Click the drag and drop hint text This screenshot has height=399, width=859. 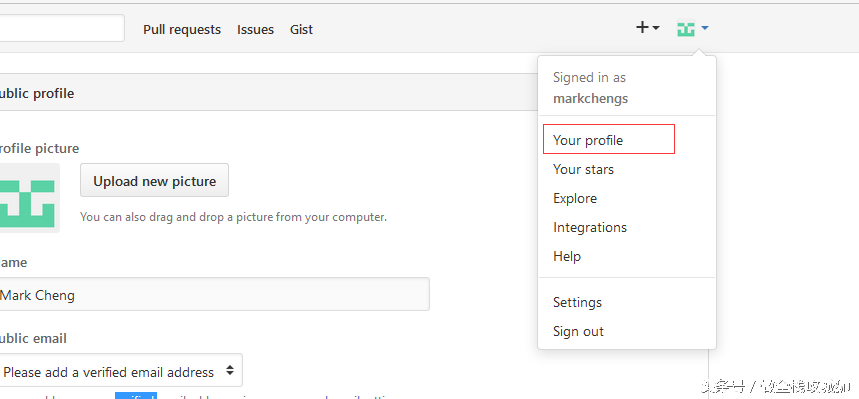pos(233,217)
